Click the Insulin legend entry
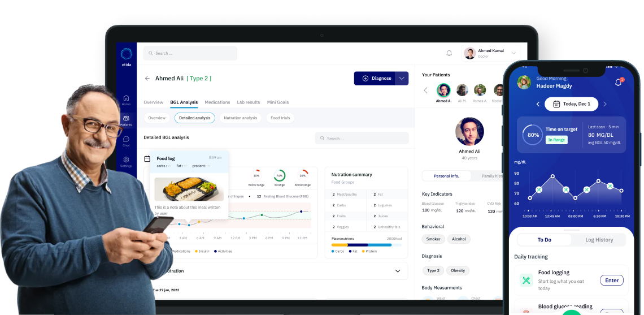Viewport: 644px width, 315px height. tap(202, 251)
